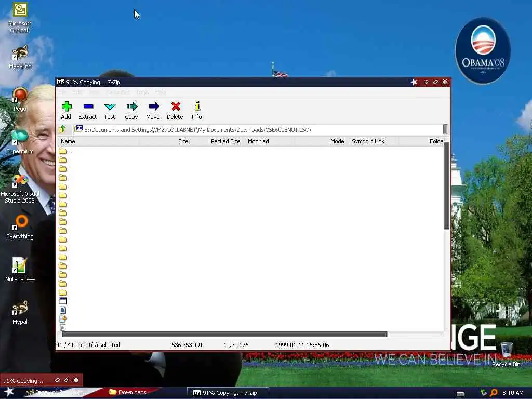
Task: Click the 7-Zip title bar app icon
Action: coord(61,82)
